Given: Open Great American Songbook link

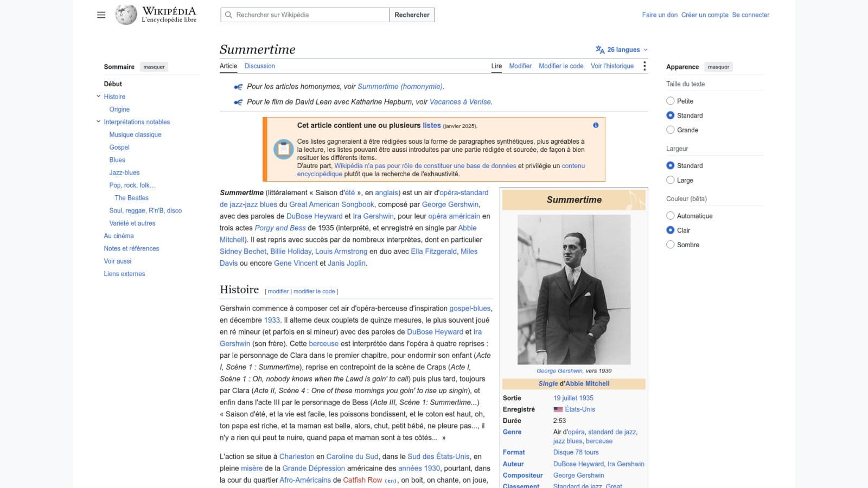Looking at the screenshot, I should 331,204.
